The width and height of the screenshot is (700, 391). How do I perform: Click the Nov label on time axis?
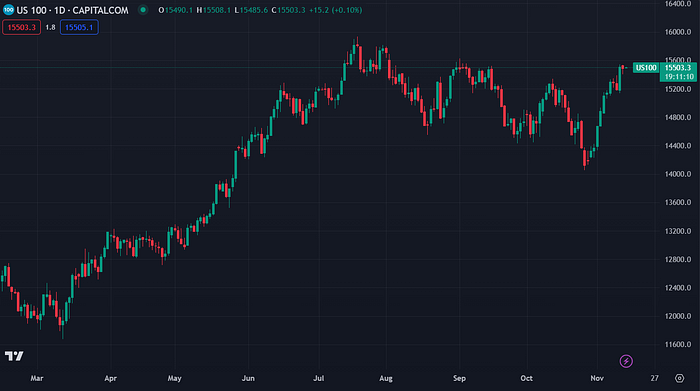coord(597,378)
